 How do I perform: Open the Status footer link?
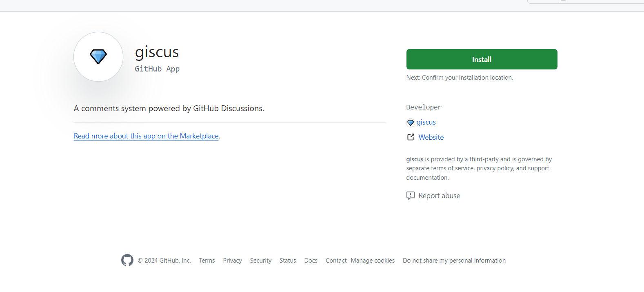click(288, 261)
